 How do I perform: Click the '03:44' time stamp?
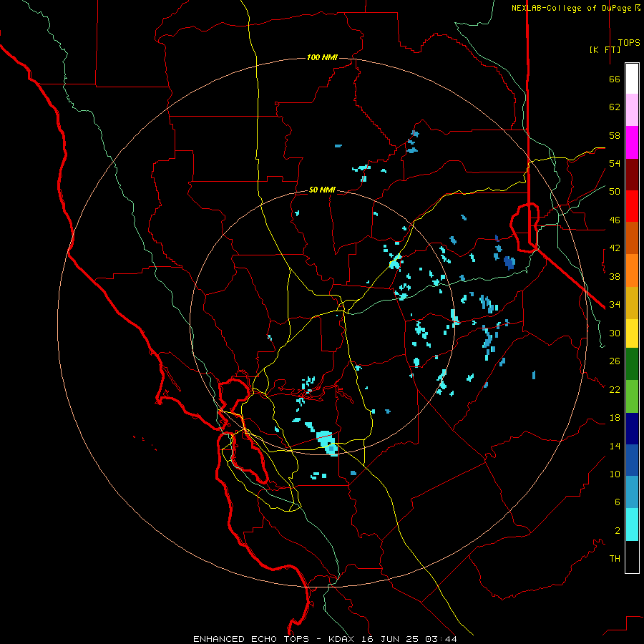coord(441,639)
